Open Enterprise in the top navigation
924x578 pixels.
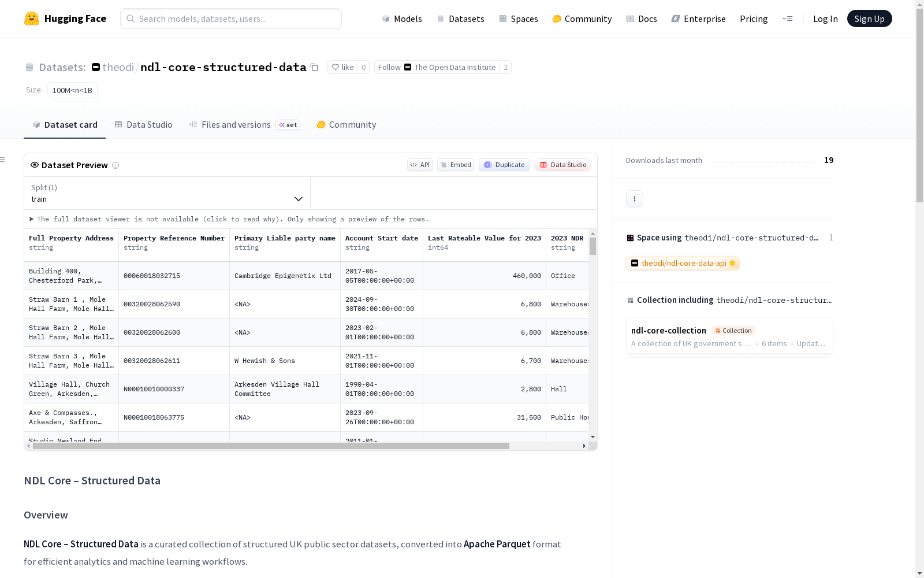(x=699, y=18)
